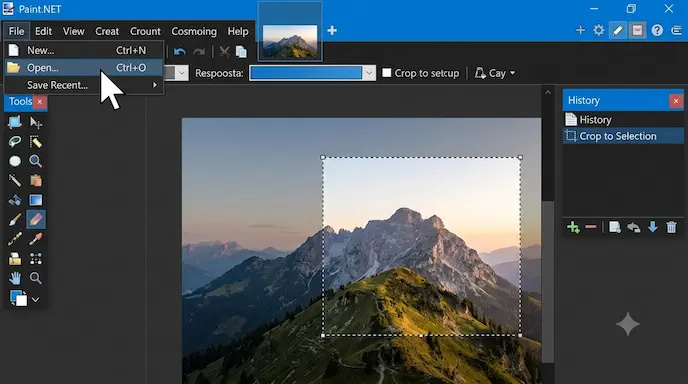Screen dimensions: 688x384
Task: Select the red Color Picker eyedropper
Action: point(36,239)
